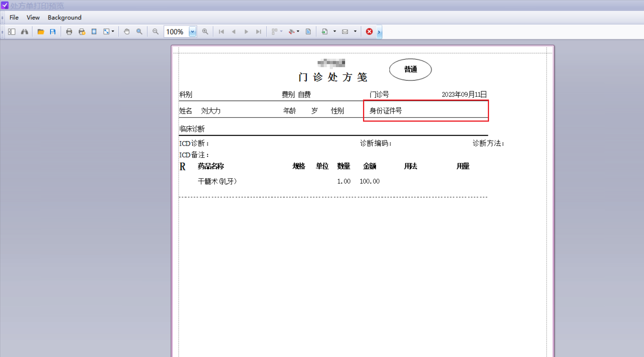Click the quantity value 1.00
This screenshot has width=644, height=357.
[344, 181]
